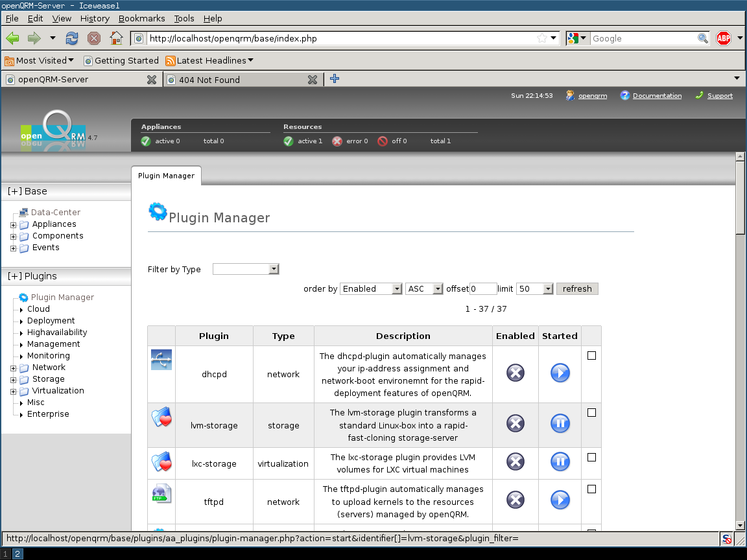747x560 pixels.
Task: Expand the Components tree node
Action: (14, 237)
